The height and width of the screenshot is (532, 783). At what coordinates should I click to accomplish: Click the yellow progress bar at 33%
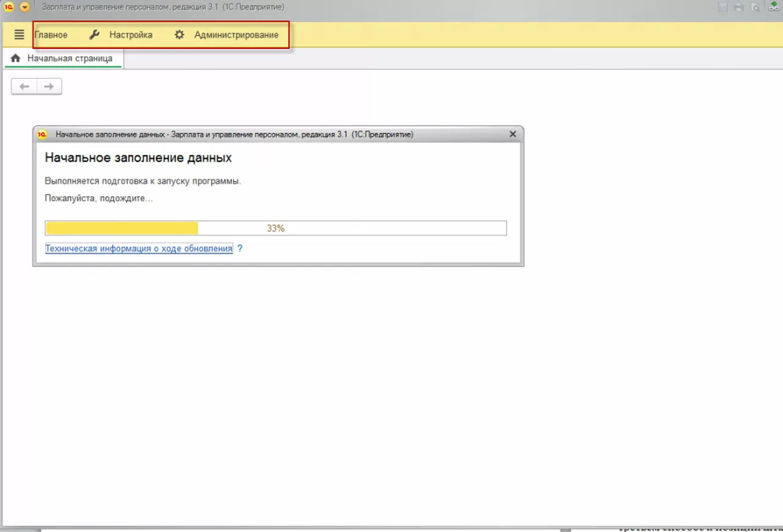coord(276,228)
